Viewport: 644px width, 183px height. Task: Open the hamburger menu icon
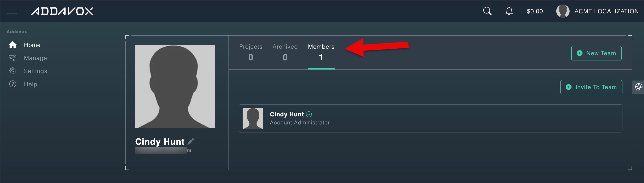pos(12,11)
